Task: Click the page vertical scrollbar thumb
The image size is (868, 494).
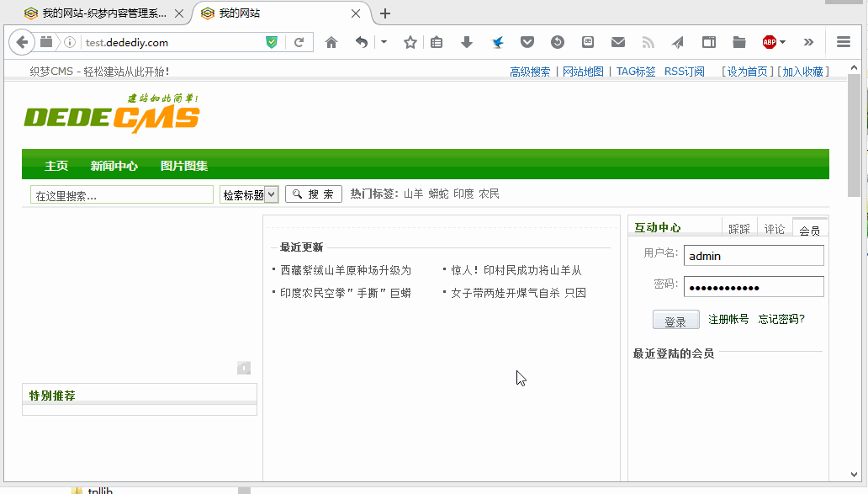Action: tap(855, 135)
